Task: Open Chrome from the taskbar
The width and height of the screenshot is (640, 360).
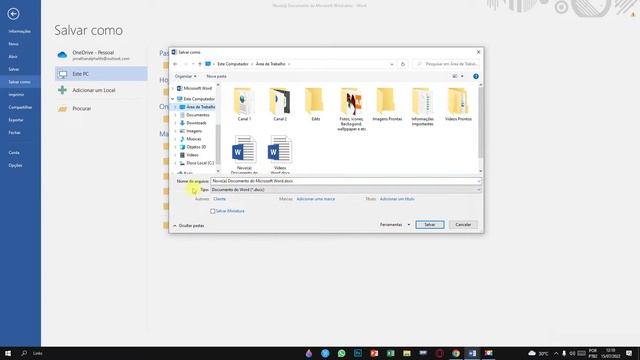Action: (x=456, y=353)
